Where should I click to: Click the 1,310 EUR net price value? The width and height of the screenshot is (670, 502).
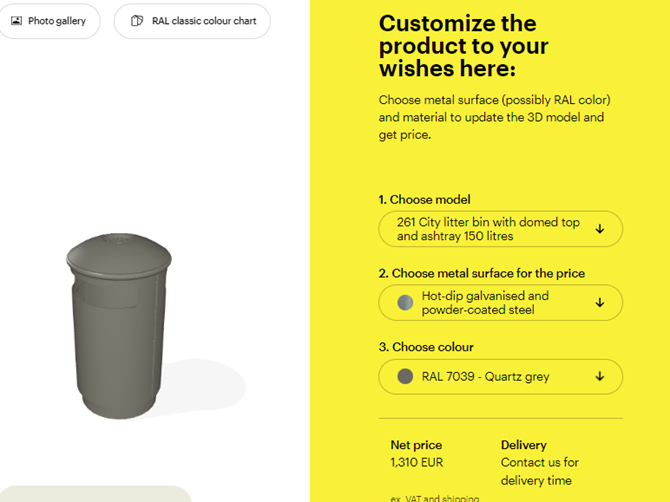[x=417, y=462]
